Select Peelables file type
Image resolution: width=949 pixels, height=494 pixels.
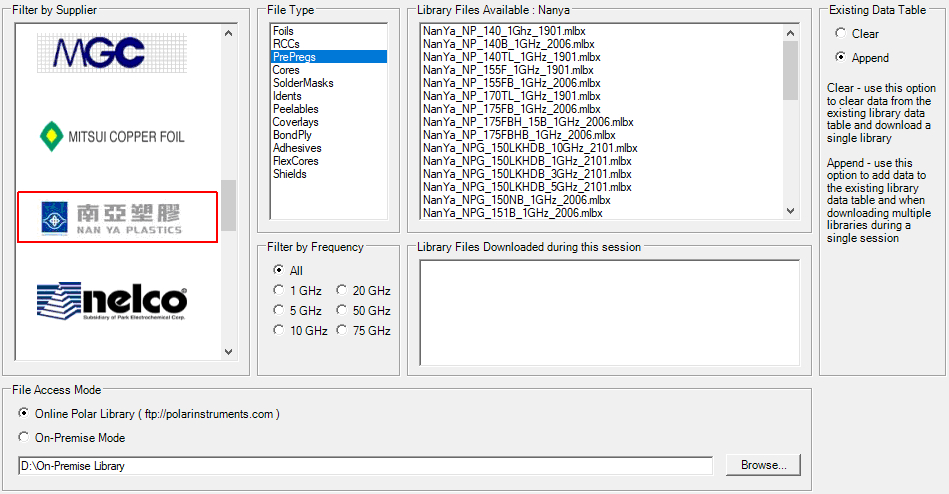click(329, 109)
